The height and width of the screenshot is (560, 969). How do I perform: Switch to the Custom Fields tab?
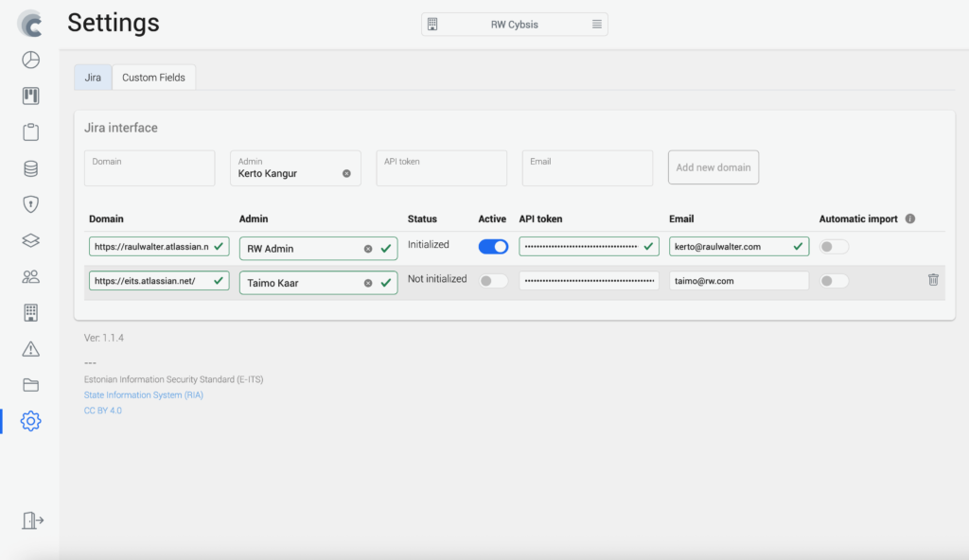(x=153, y=78)
